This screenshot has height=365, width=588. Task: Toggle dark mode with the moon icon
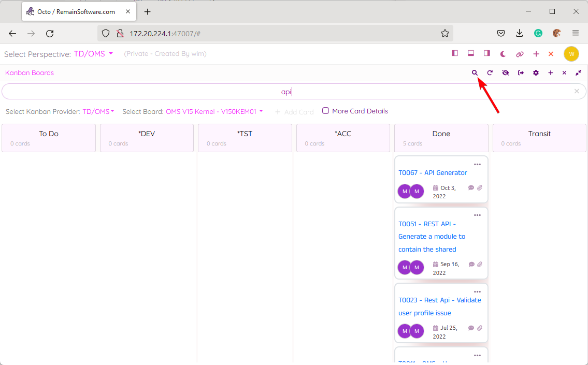(503, 54)
